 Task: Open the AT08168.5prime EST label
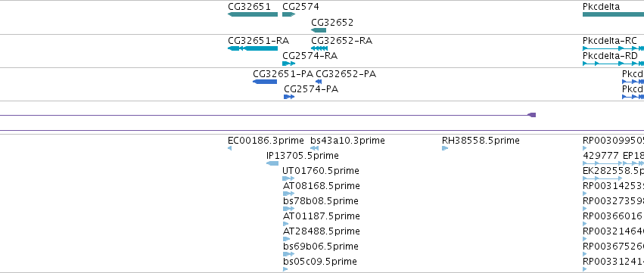click(321, 186)
